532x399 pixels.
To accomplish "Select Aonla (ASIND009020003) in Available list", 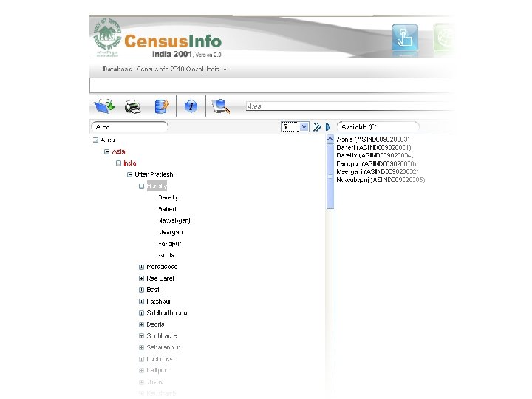I will [x=373, y=140].
